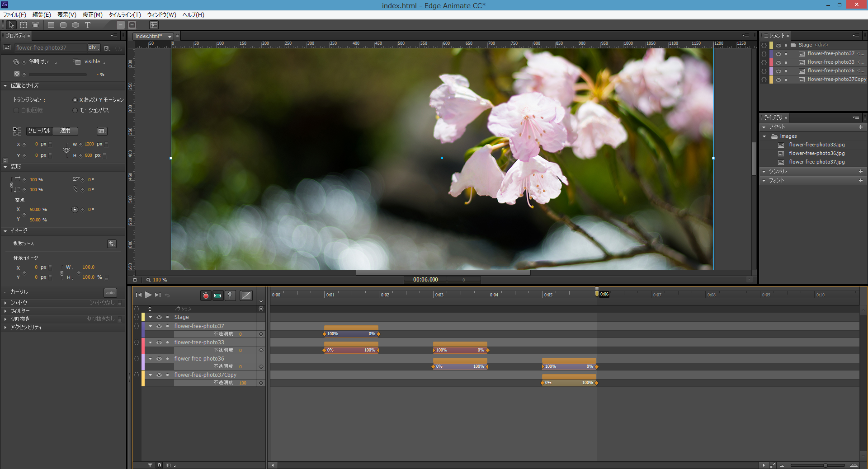The image size is (868, 469).
Task: Toggle the Auto-Keyframe stopwatch button
Action: click(x=206, y=295)
